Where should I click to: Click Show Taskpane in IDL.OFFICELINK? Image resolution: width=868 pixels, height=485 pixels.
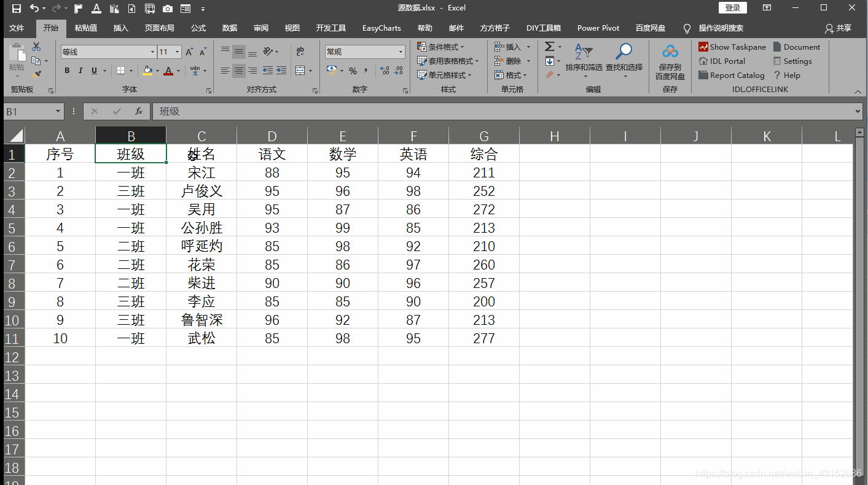point(732,47)
